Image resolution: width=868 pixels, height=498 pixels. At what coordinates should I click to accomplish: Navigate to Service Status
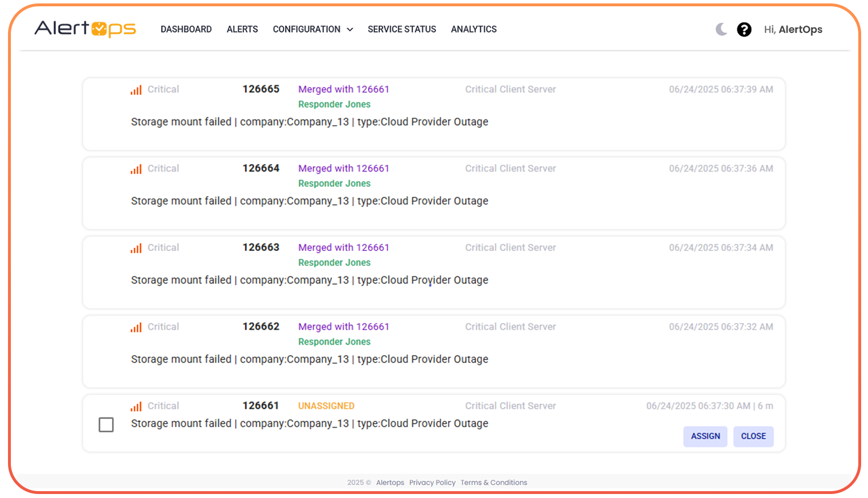(x=402, y=29)
